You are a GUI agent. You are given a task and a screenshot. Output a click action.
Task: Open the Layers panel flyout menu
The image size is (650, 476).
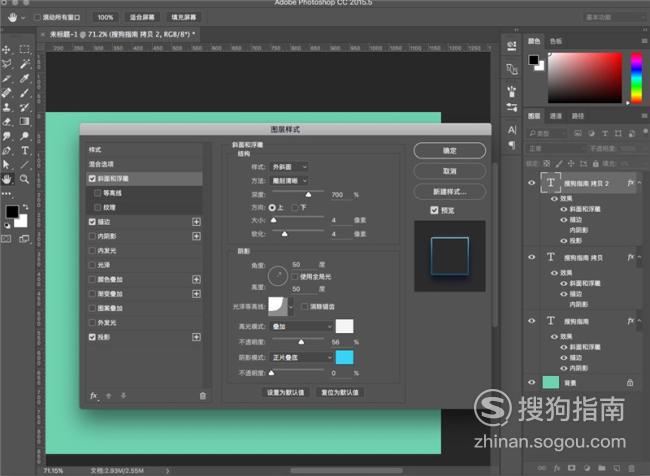[644, 116]
